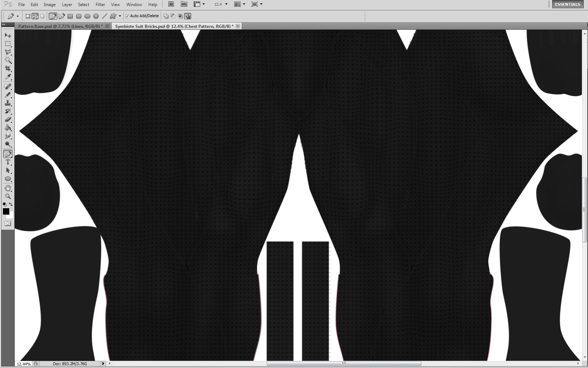The width and height of the screenshot is (588, 368).
Task: Open the foreground color picker
Action: point(6,211)
